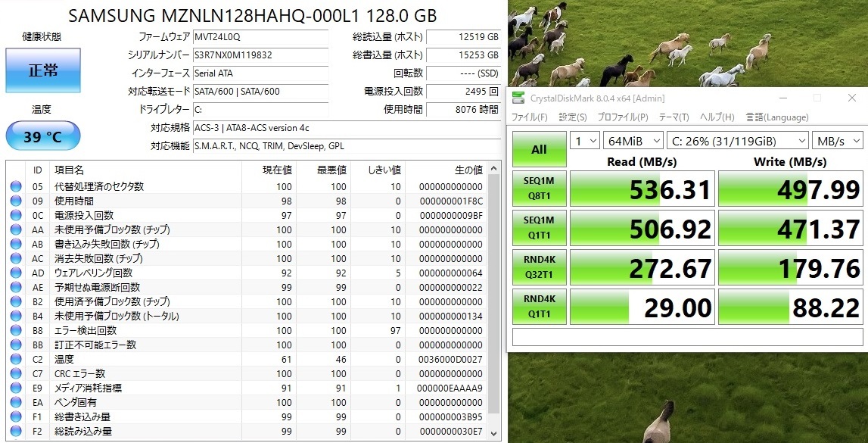Click the empty comment field in CrystalDiskMark
This screenshot has width=868, height=443.
tap(688, 337)
